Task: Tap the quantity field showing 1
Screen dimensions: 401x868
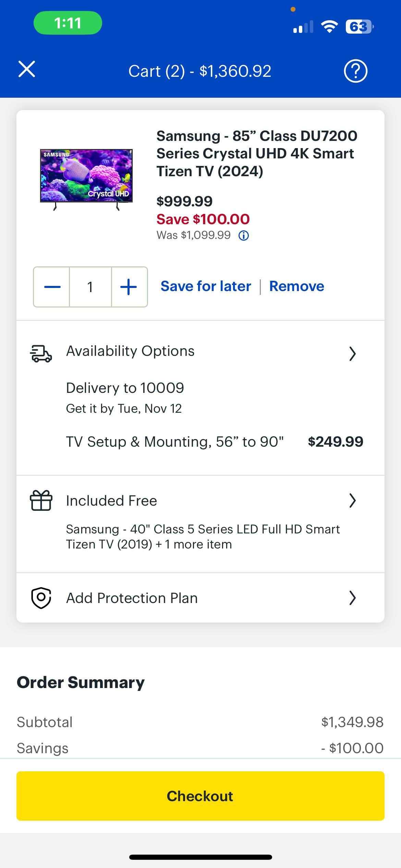Action: point(90,287)
